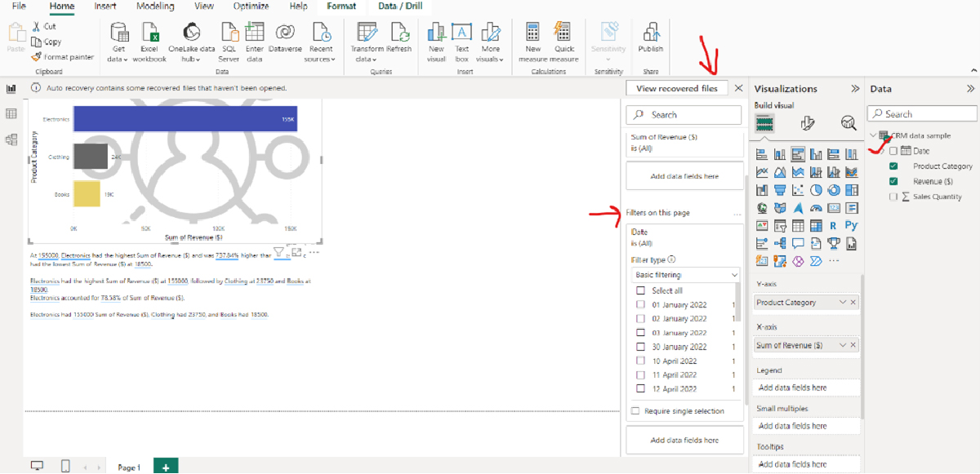Switch to Report view in the left sidebar
The image size is (980, 474).
pos(11,88)
